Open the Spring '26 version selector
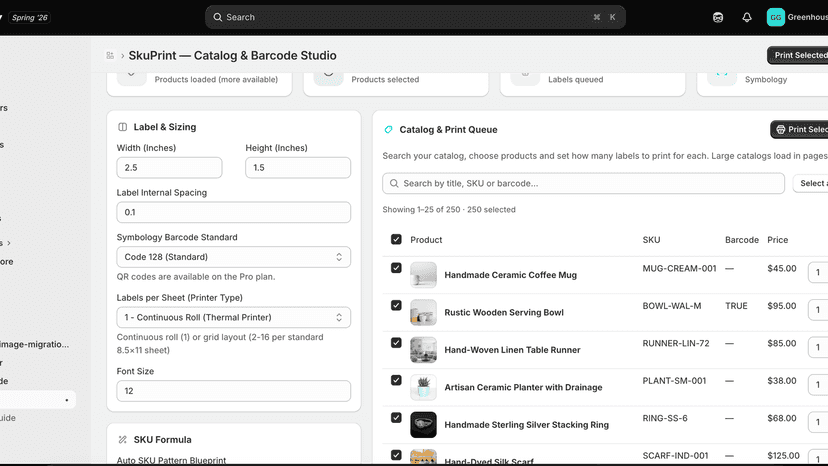 (30, 17)
